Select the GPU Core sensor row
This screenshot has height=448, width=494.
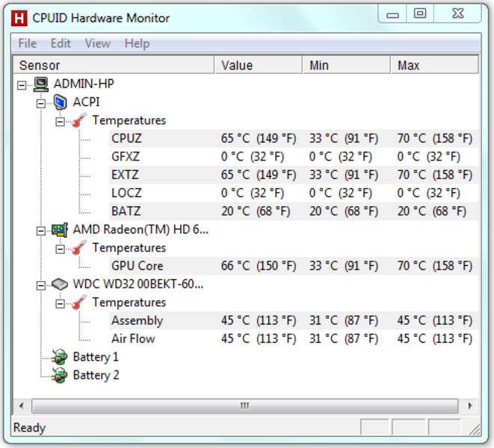click(x=294, y=266)
